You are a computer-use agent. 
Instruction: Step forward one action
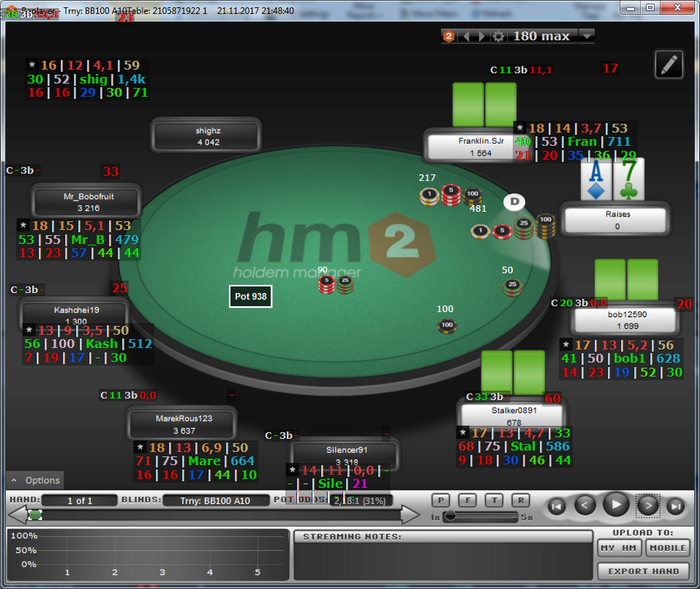click(x=648, y=505)
